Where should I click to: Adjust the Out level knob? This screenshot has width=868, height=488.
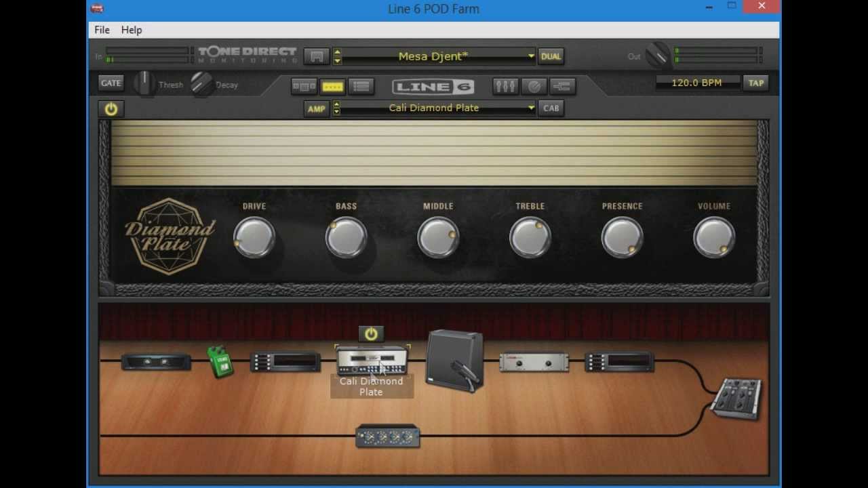click(x=657, y=56)
